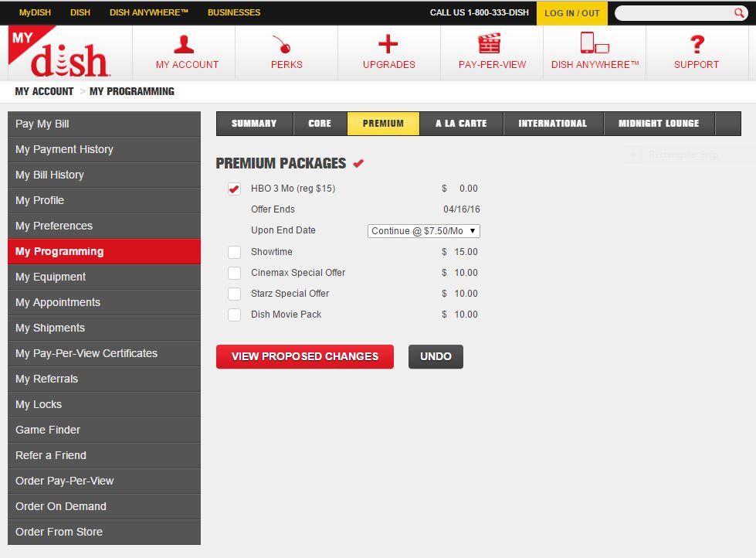Open My Profile sidebar item
This screenshot has height=558, width=756.
pyautogui.click(x=104, y=201)
